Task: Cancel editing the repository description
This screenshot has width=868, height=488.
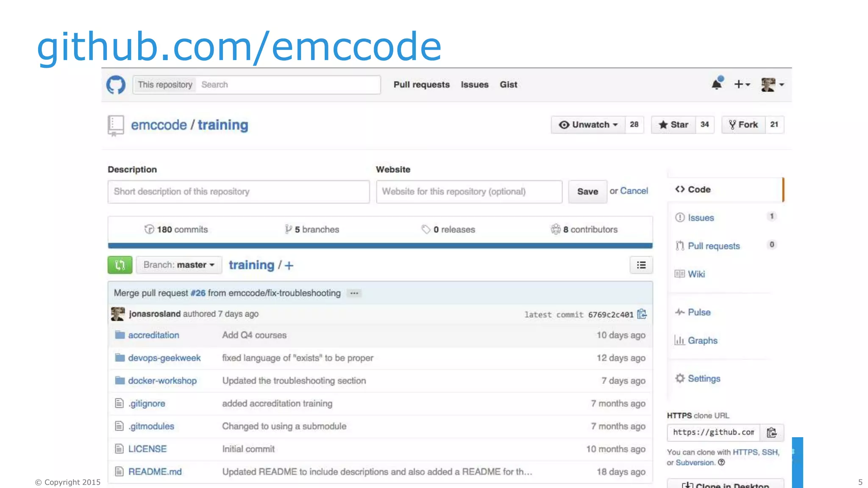Action: click(634, 191)
